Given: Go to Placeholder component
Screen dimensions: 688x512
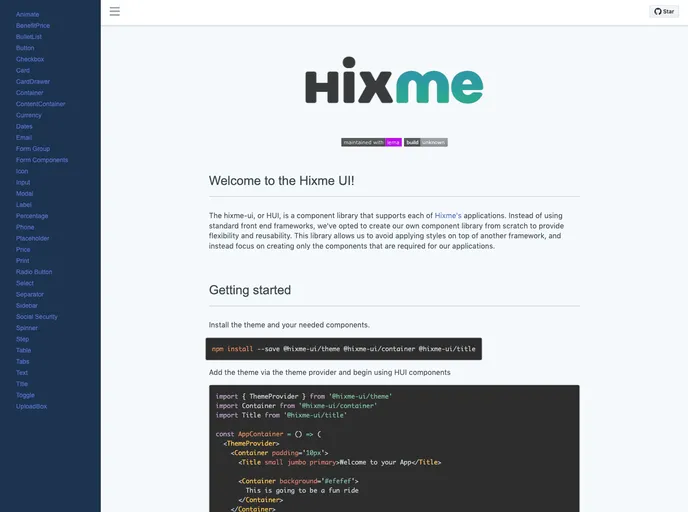Looking at the screenshot, I should click(32, 238).
